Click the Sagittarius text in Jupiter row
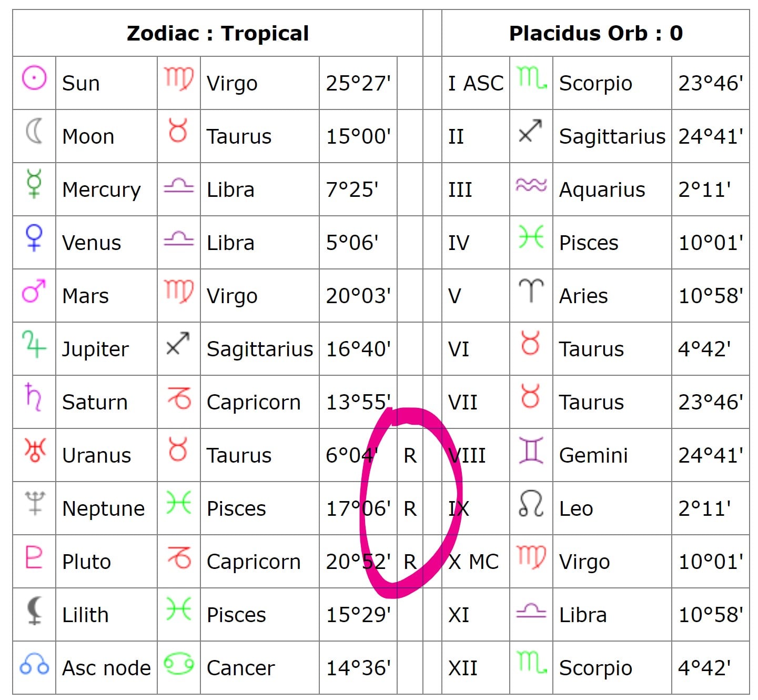The height and width of the screenshot is (700, 758). coord(260,349)
